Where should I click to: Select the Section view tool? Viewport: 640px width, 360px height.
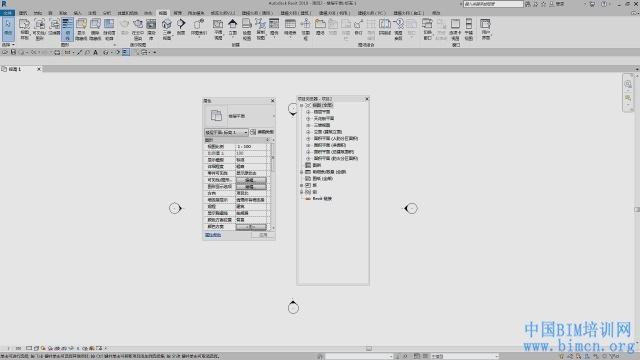click(x=181, y=27)
